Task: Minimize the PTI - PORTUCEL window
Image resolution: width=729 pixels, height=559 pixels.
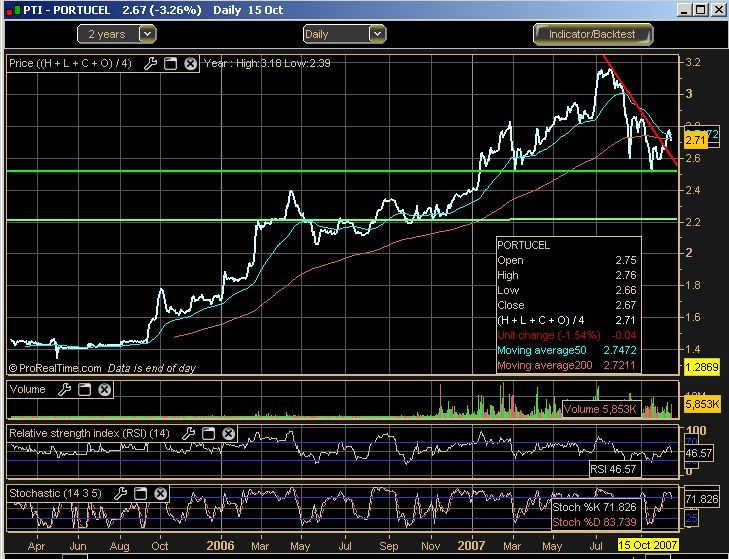Action: point(683,10)
